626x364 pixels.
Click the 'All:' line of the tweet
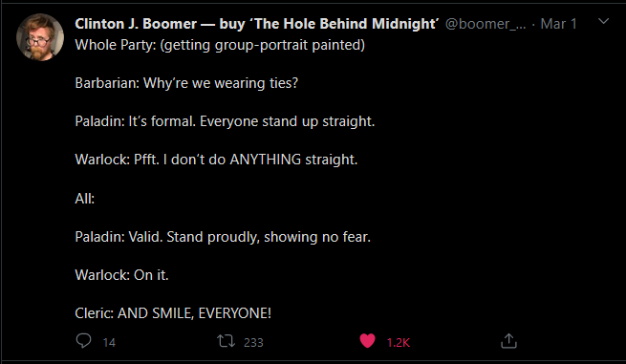[x=85, y=199]
